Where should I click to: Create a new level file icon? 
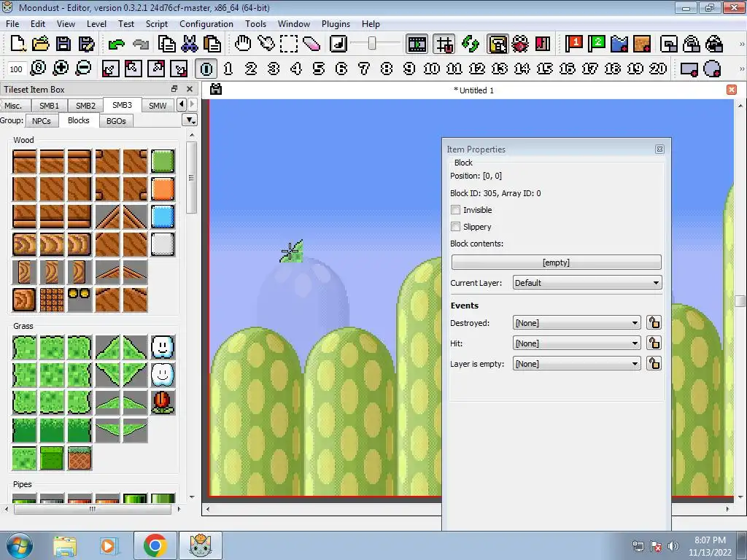coord(18,44)
